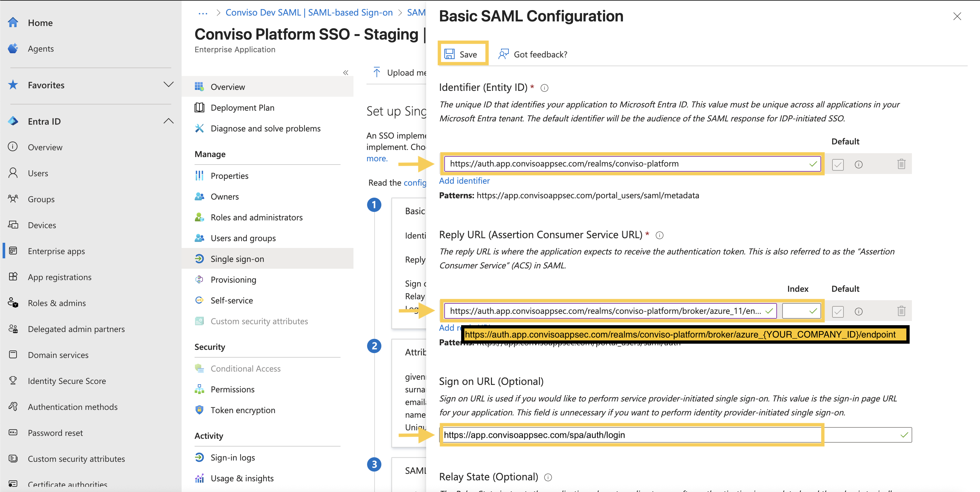Viewport: 980px width, 492px height.
Task: Open Groups in the sidebar
Action: (41, 199)
